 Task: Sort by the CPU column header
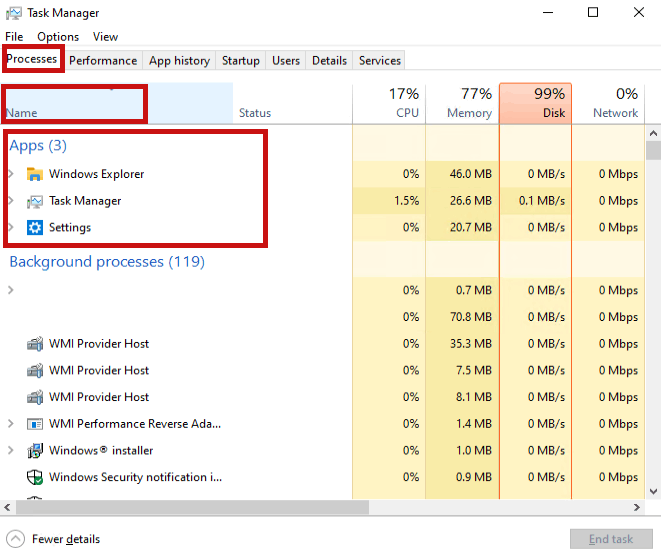389,103
